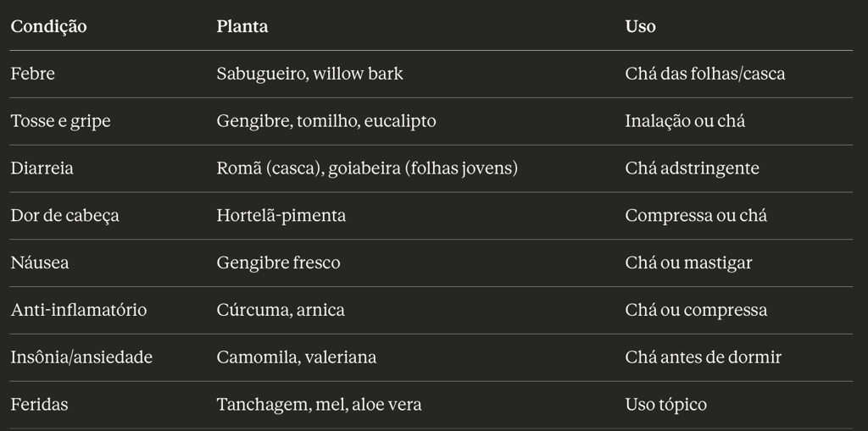Select the Diarreia row label
This screenshot has width=868, height=431.
click(42, 169)
